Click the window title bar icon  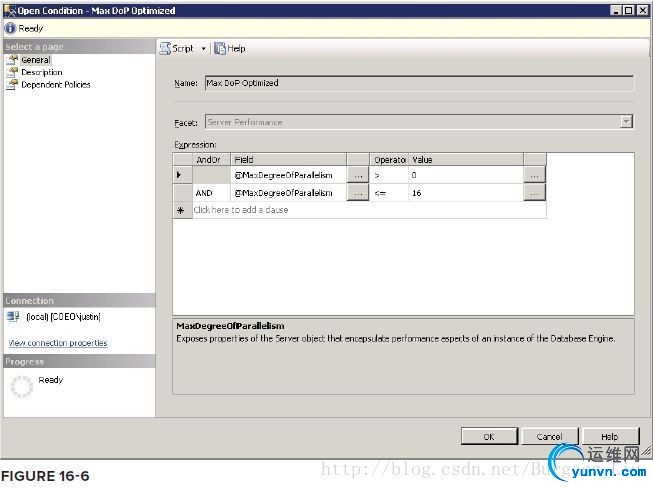9,10
